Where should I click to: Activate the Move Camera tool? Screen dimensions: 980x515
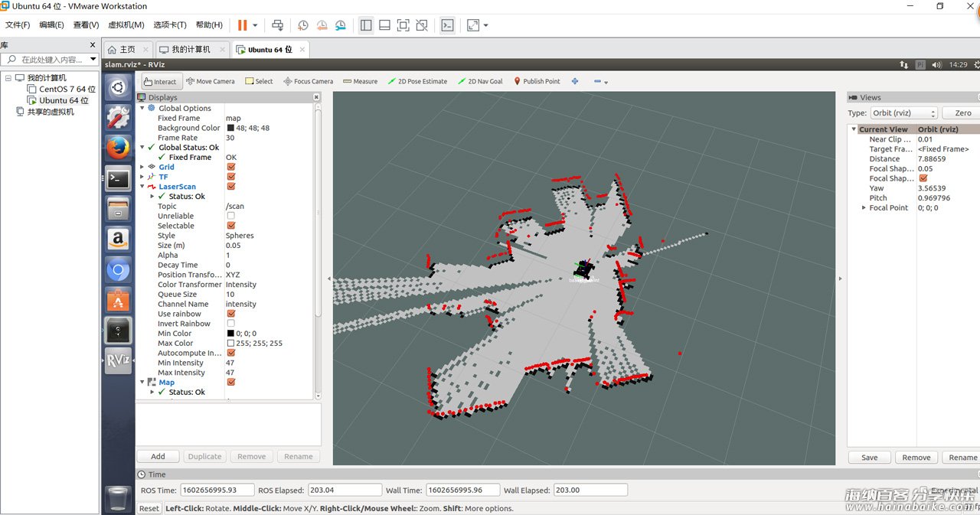point(211,81)
